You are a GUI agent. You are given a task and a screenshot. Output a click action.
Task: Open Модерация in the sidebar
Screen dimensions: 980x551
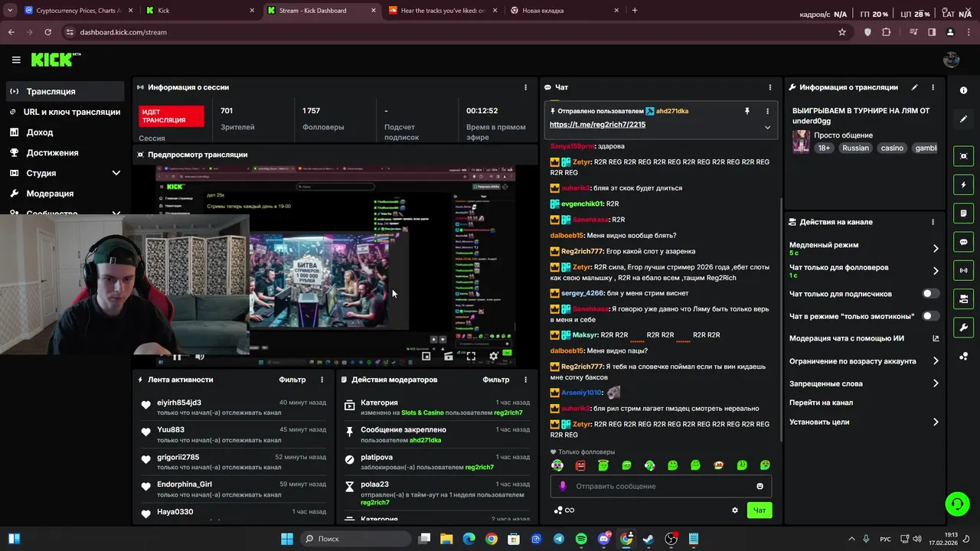coord(64,194)
